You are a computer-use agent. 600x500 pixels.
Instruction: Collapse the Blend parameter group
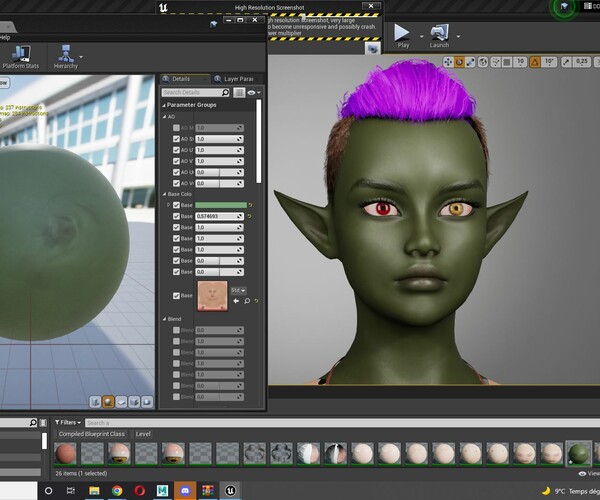(x=165, y=319)
